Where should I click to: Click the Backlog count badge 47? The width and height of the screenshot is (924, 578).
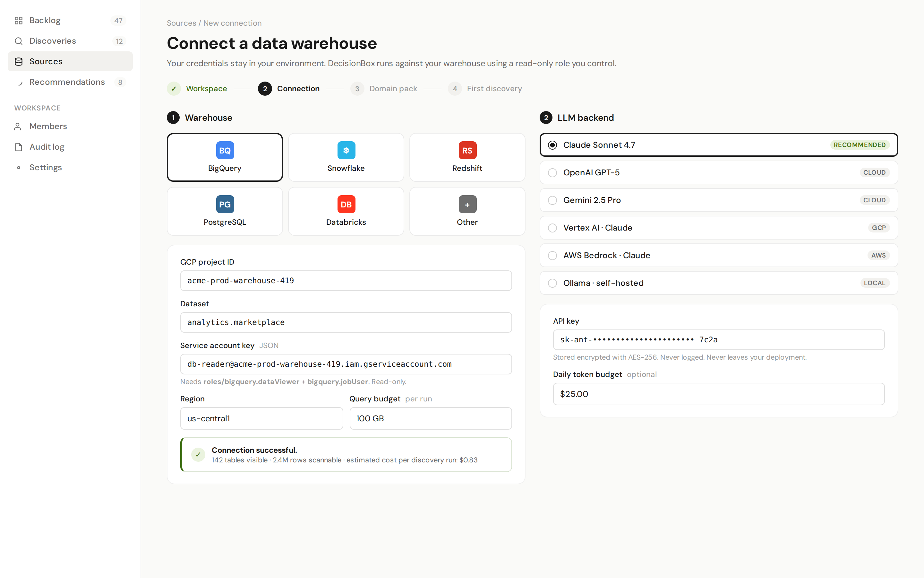(118, 21)
